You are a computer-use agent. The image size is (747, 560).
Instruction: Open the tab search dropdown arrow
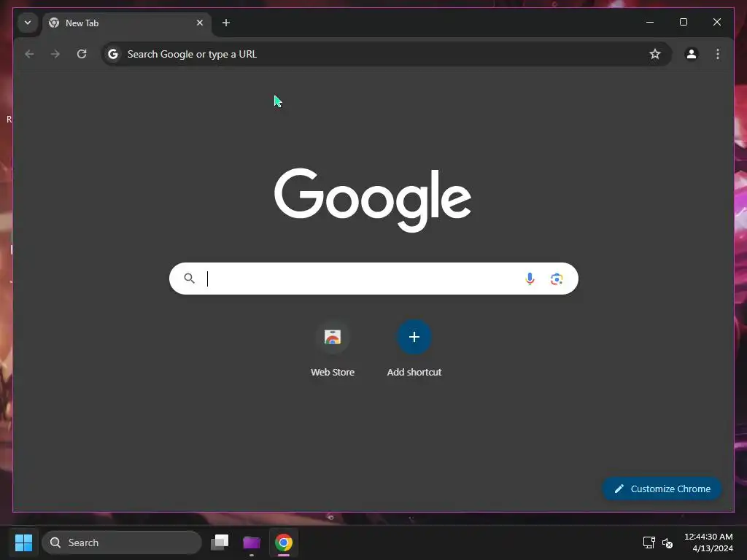pyautogui.click(x=28, y=23)
